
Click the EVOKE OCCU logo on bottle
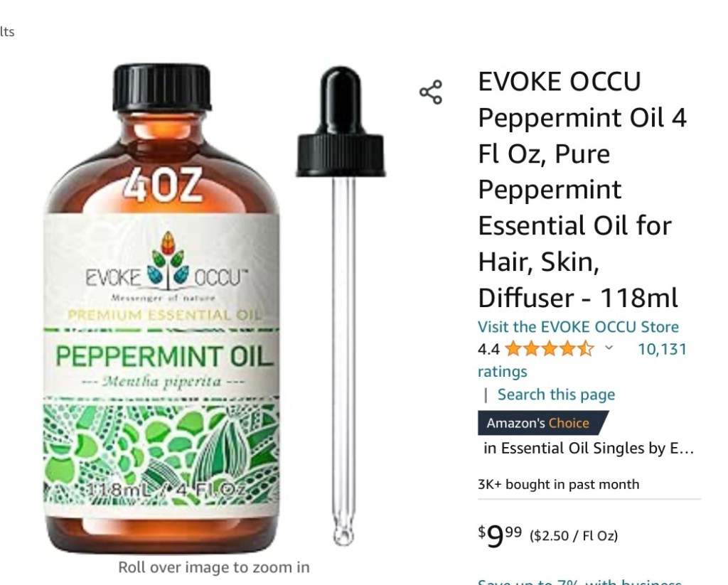click(164, 267)
